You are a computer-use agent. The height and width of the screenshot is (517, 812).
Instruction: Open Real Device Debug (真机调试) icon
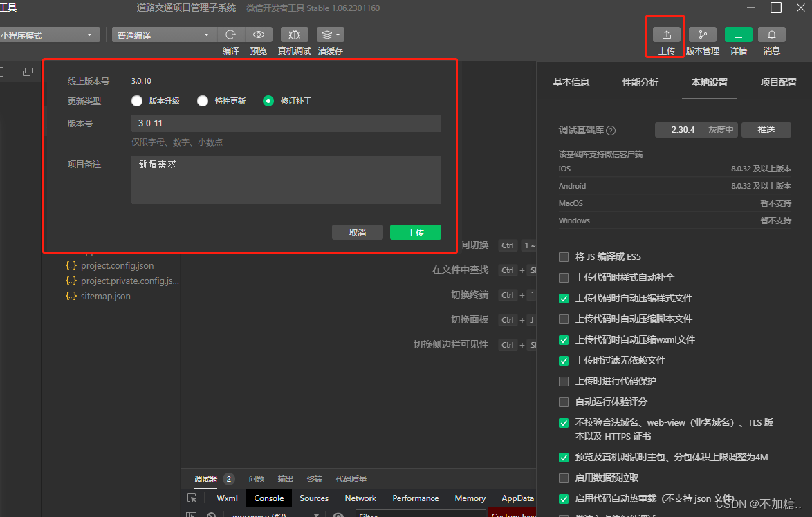pyautogui.click(x=295, y=35)
